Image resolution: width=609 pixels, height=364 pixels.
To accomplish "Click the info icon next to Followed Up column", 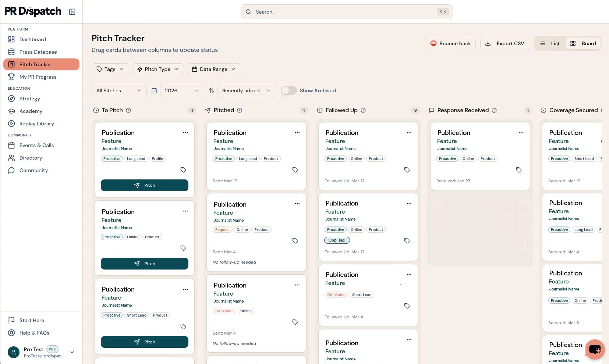I will click(x=363, y=110).
